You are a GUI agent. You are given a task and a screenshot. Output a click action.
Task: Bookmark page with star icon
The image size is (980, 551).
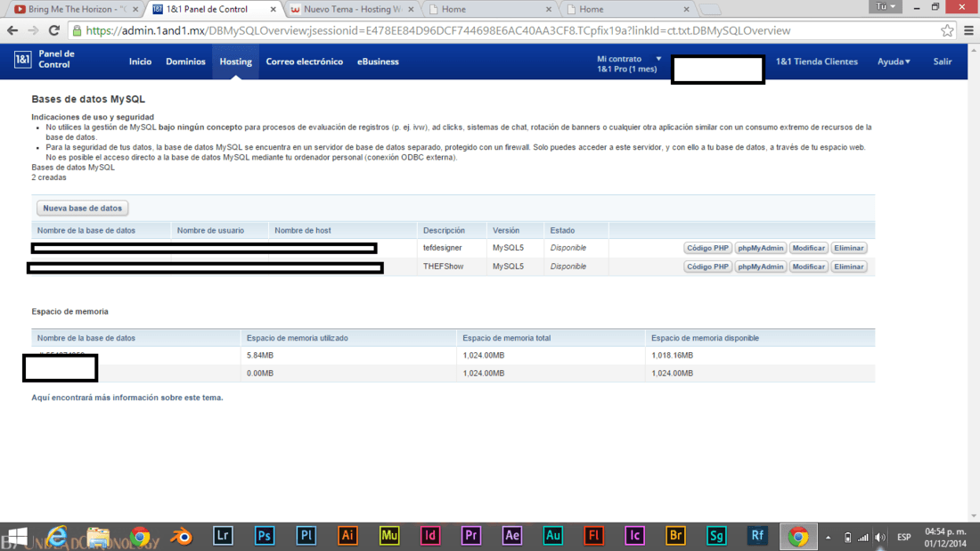[x=947, y=30]
